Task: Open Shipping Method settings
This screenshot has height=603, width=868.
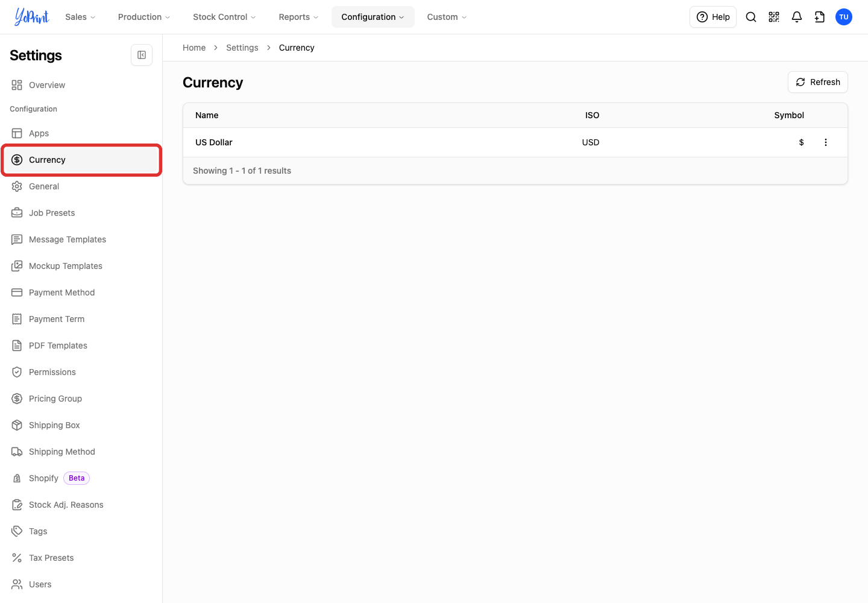Action: coord(81,452)
